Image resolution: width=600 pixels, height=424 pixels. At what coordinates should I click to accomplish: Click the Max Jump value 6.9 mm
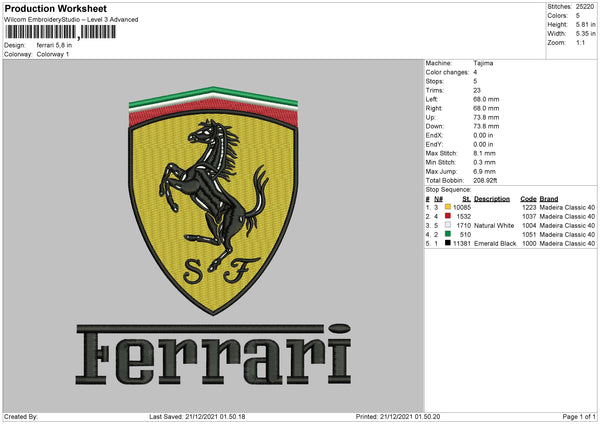(484, 171)
